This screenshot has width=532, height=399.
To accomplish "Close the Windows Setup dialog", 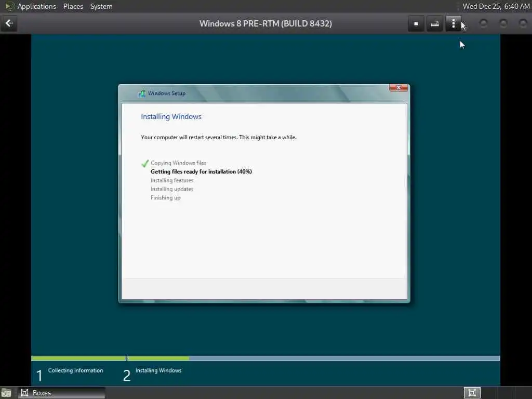I will [x=398, y=87].
